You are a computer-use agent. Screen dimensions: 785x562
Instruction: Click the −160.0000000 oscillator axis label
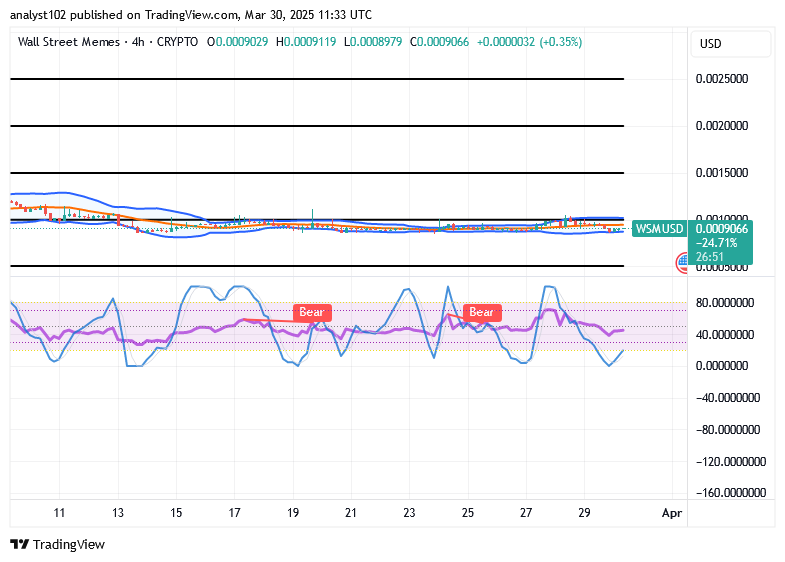731,493
